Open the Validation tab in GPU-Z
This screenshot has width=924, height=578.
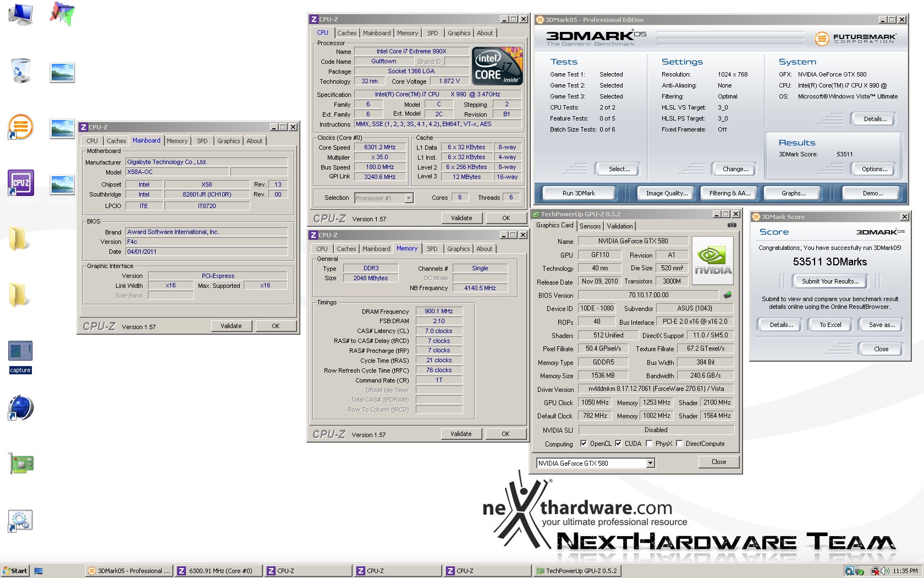(620, 226)
